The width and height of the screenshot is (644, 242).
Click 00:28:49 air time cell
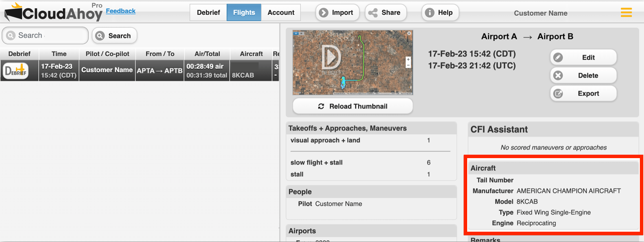[x=207, y=71]
